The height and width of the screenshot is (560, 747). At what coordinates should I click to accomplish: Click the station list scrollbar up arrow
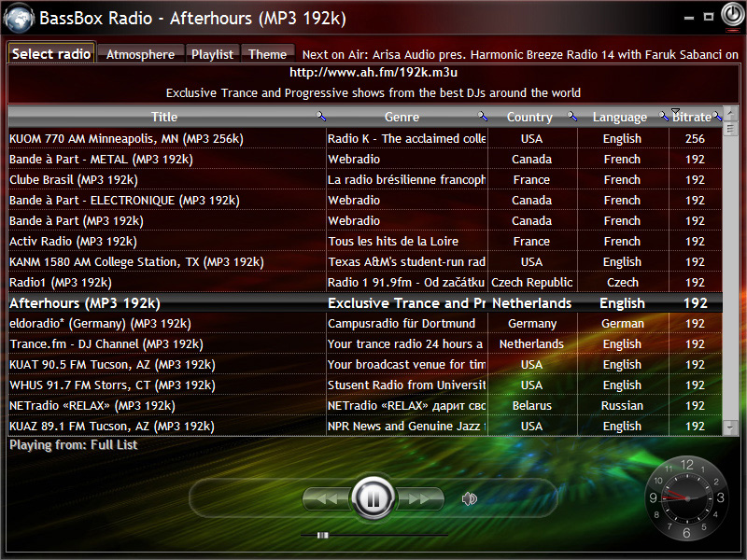[x=730, y=113]
